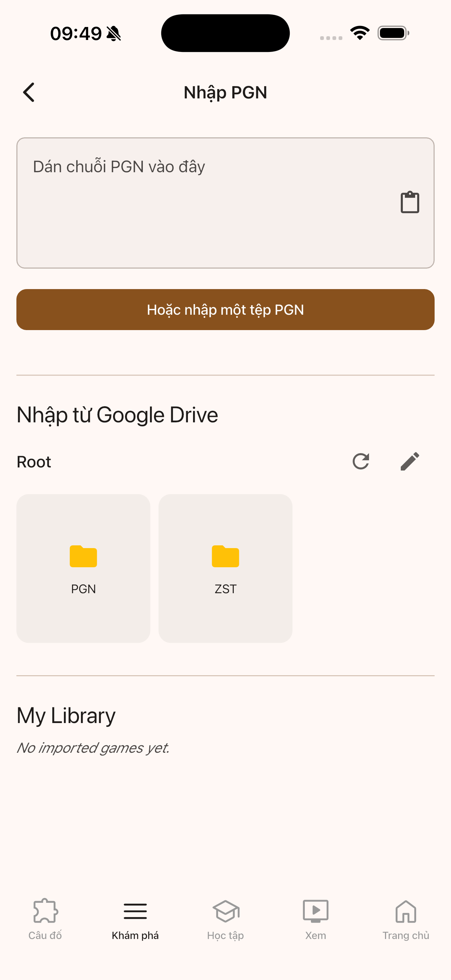451x980 pixels.
Task: Tap the No imported games yet text
Action: tap(93, 748)
